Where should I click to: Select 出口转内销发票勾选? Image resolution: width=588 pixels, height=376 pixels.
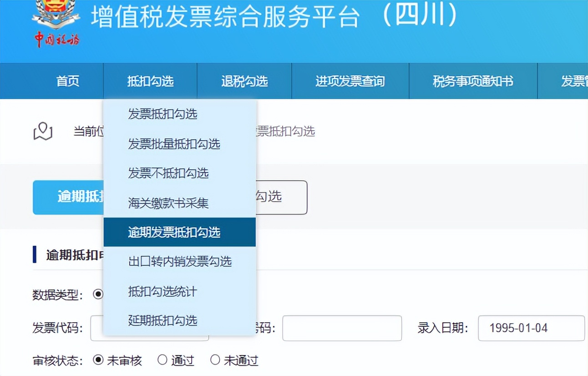(179, 262)
